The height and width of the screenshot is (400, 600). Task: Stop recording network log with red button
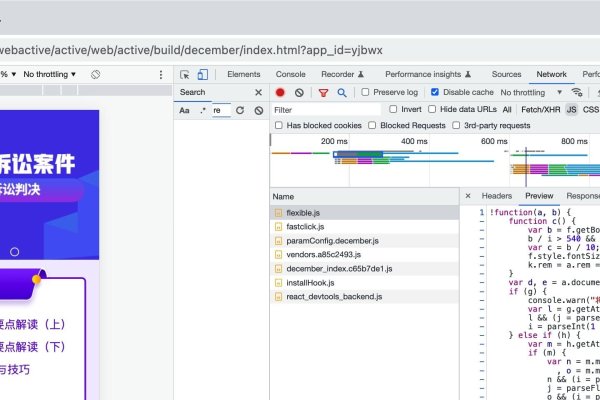click(280, 92)
